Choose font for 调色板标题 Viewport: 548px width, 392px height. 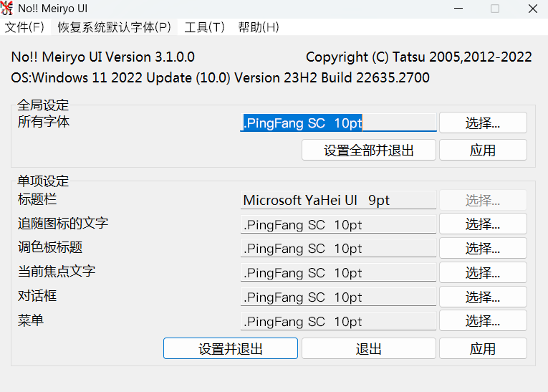click(482, 249)
